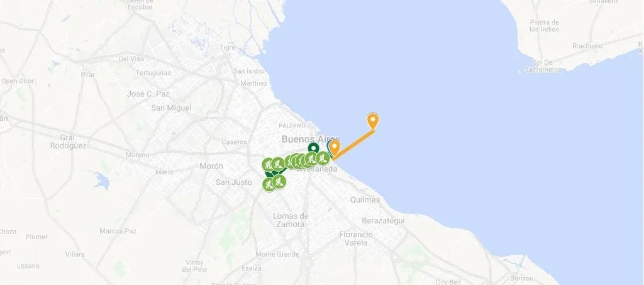Select the orange pin at the coastline
The height and width of the screenshot is (285, 644).
[x=335, y=148]
